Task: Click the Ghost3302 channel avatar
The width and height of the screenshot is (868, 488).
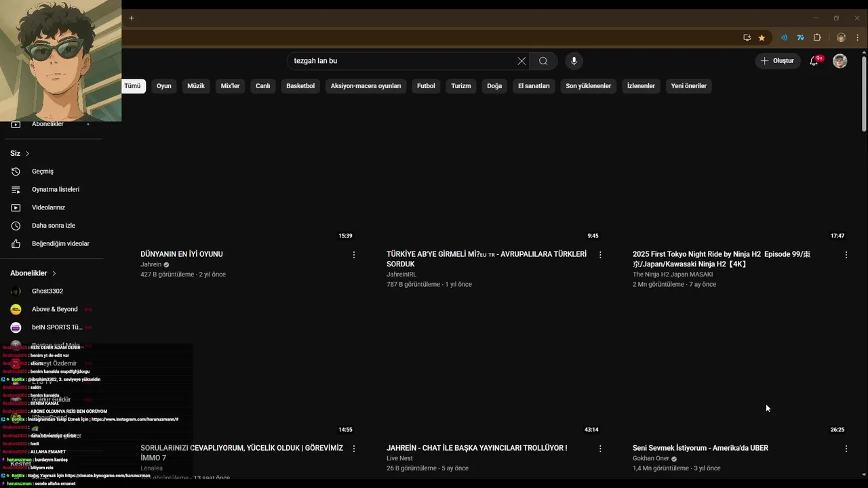Action: [x=16, y=291]
